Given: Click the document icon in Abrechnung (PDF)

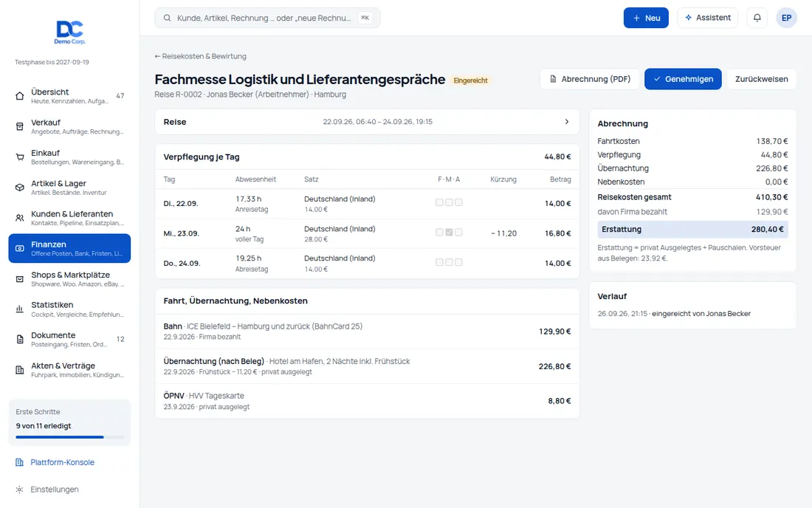Looking at the screenshot, I should 553,79.
